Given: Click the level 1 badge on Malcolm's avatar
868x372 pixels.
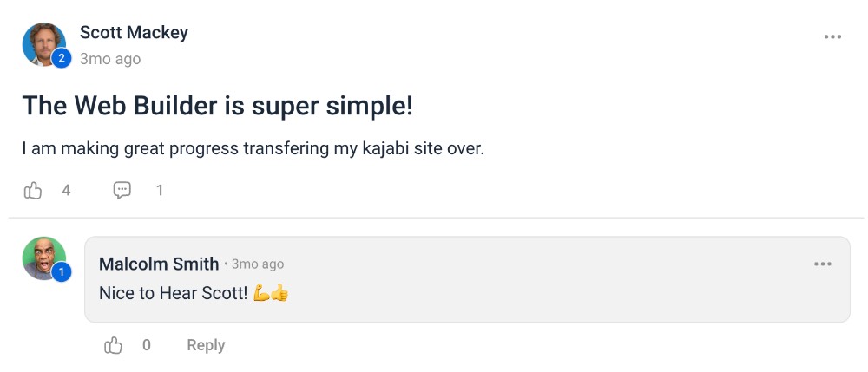Looking at the screenshot, I should [61, 272].
